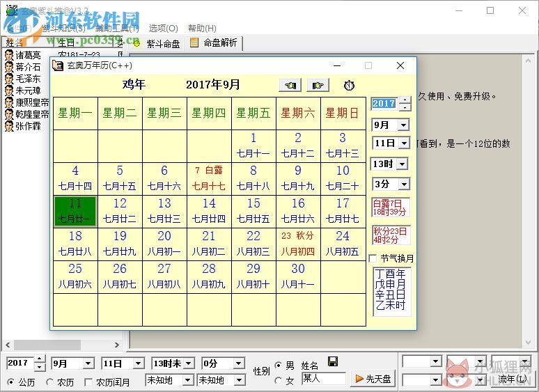Click the 玄奥万年历 window title icon

(58, 65)
